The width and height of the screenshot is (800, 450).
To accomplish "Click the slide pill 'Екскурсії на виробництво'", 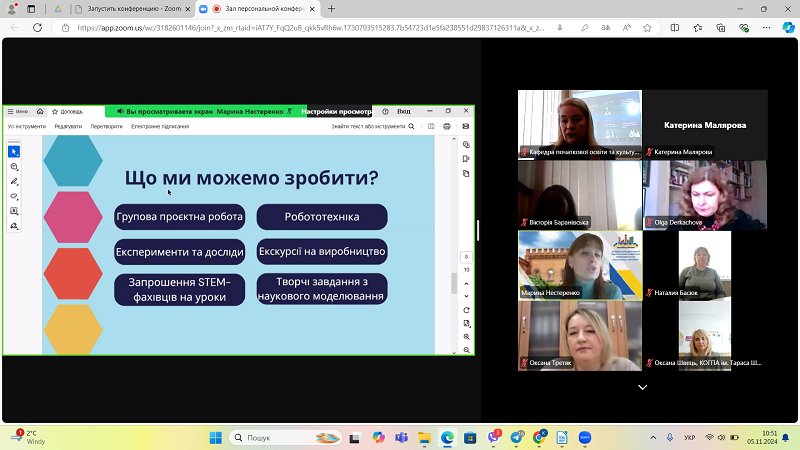I will pos(322,252).
